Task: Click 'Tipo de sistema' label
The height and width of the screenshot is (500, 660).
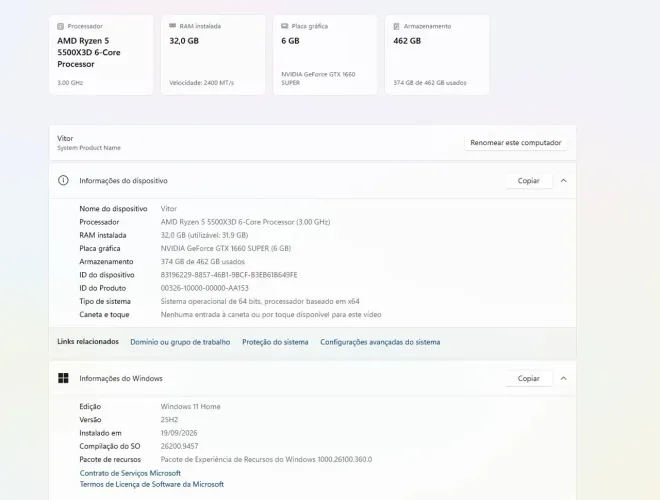Action: (105, 301)
